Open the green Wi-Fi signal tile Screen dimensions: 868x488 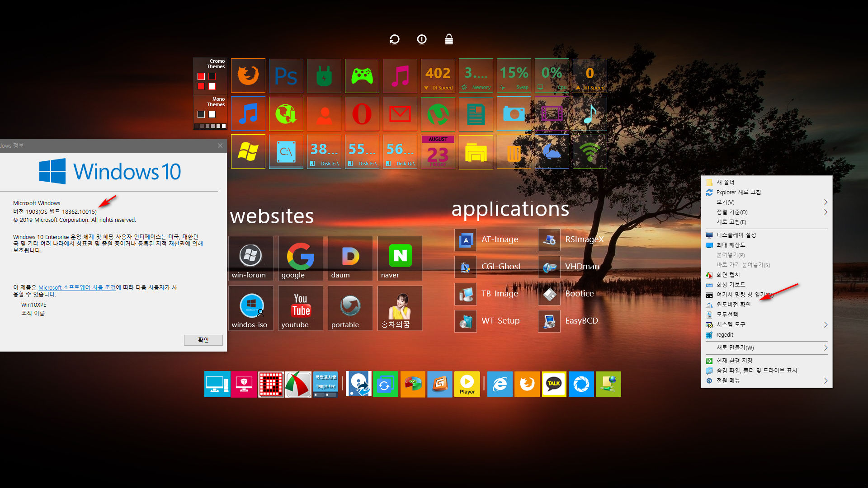click(x=590, y=151)
